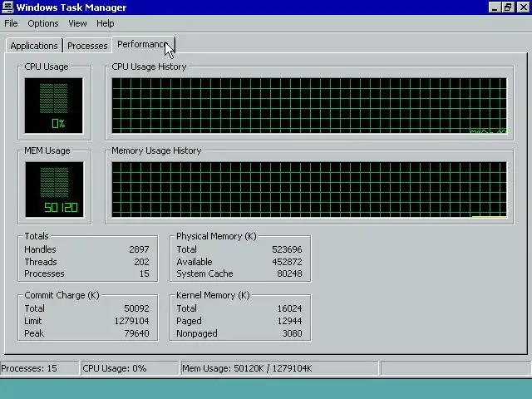Click Kernel Memory Total value 16024
This screenshot has width=532, height=399.
289,308
